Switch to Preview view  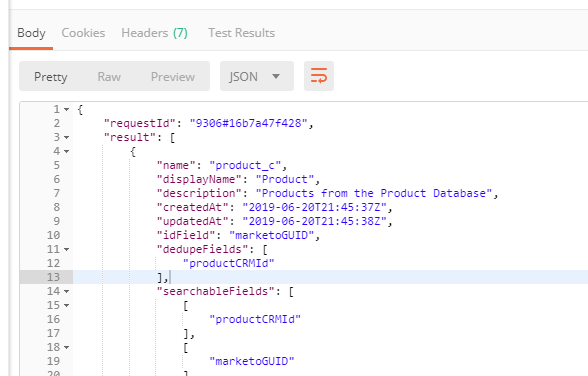tap(173, 77)
